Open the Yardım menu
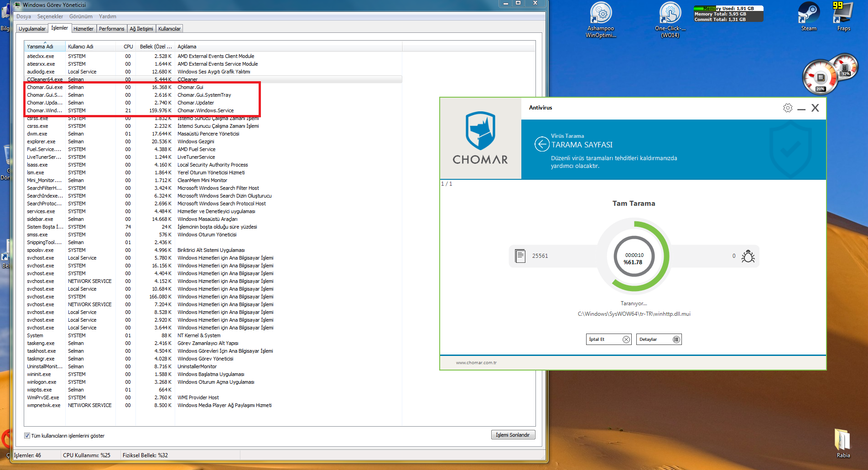This screenshot has width=868, height=470. (108, 16)
